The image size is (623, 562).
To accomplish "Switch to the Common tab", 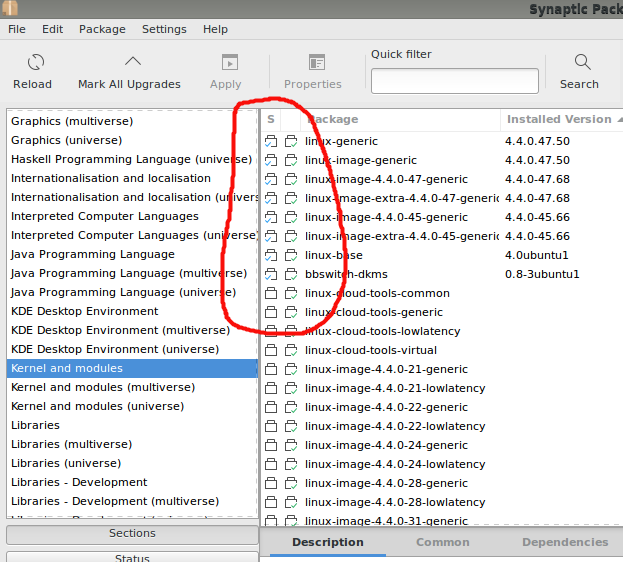I will tap(443, 543).
